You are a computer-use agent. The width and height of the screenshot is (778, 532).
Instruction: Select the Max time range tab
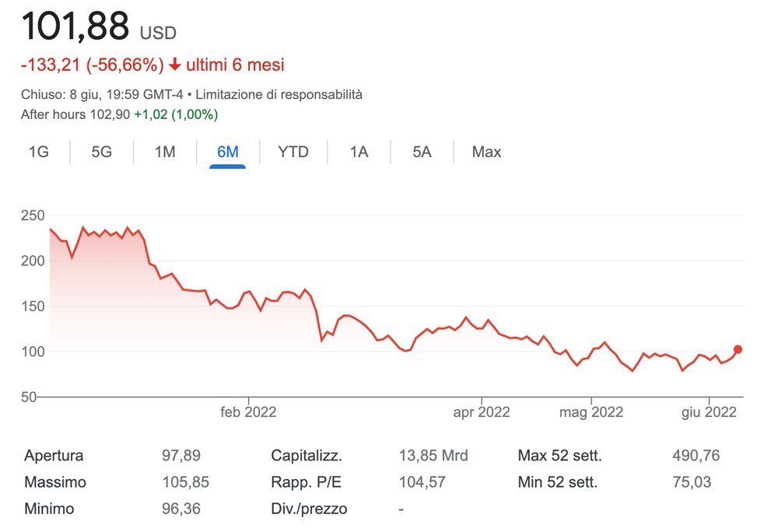486,152
